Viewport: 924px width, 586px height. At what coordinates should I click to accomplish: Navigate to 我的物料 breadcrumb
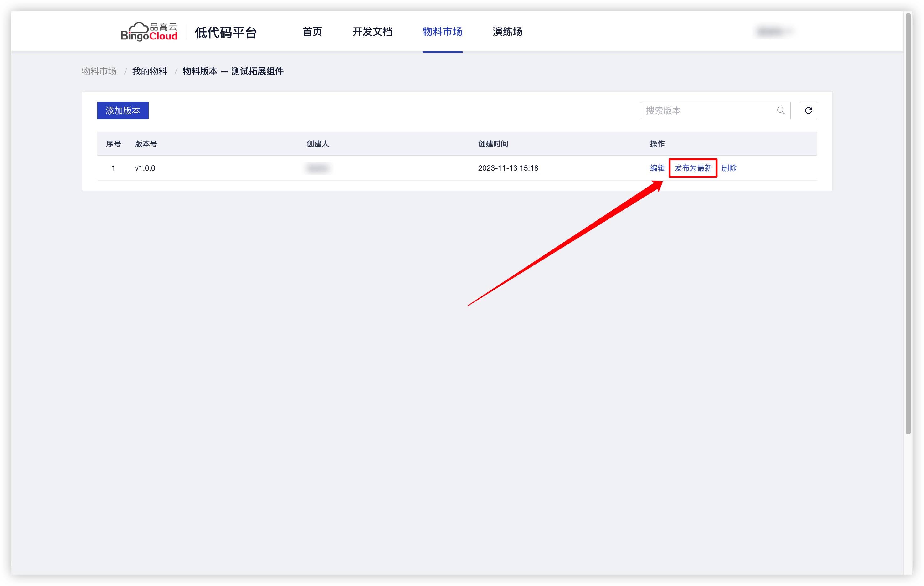pos(150,71)
